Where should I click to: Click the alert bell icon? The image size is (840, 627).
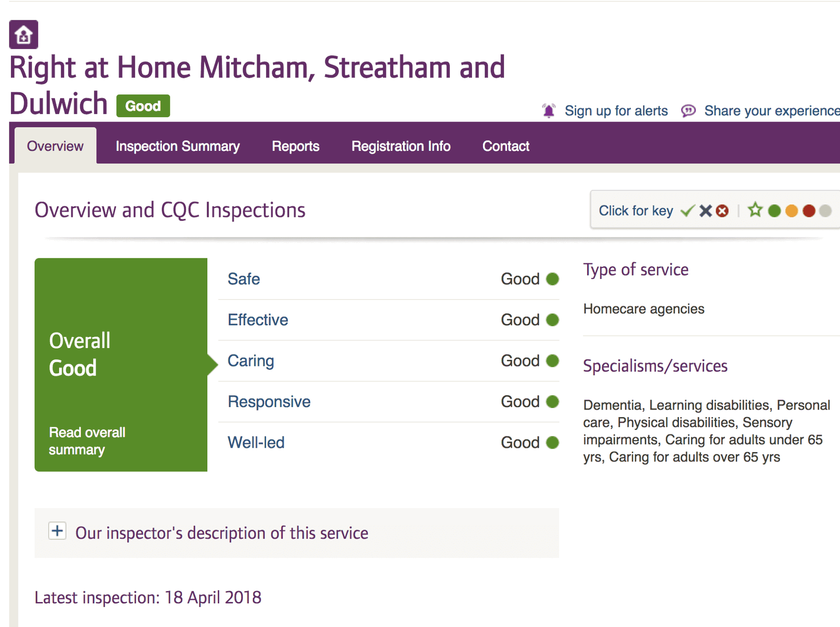[x=549, y=111]
